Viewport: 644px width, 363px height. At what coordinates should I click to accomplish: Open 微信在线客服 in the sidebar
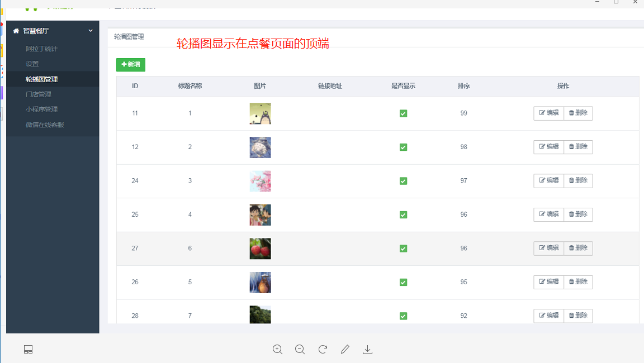point(45,125)
